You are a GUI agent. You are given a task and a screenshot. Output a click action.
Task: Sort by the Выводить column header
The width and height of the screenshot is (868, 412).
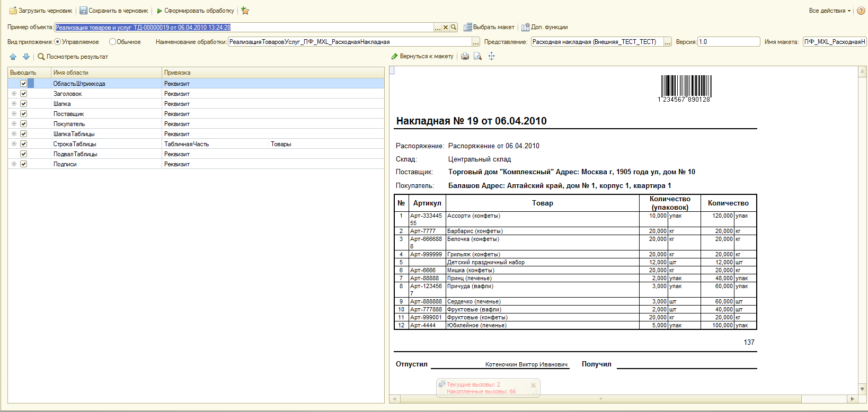coord(29,73)
